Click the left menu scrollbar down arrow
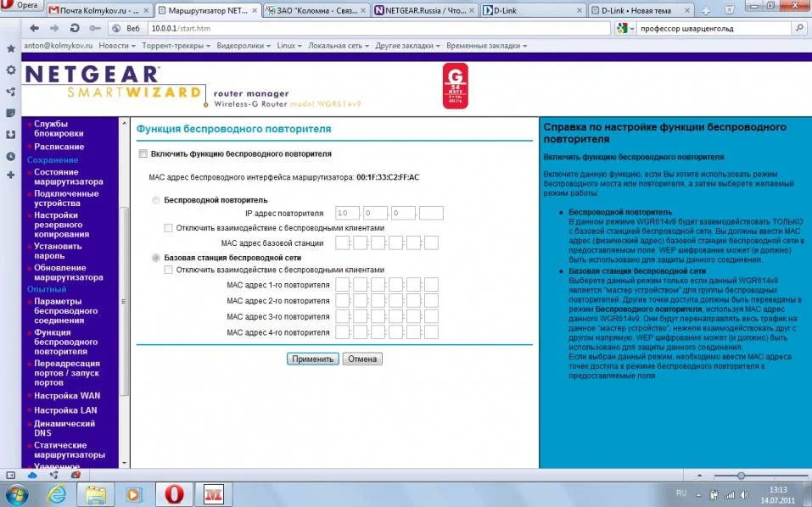This screenshot has width=812, height=507. tap(124, 463)
